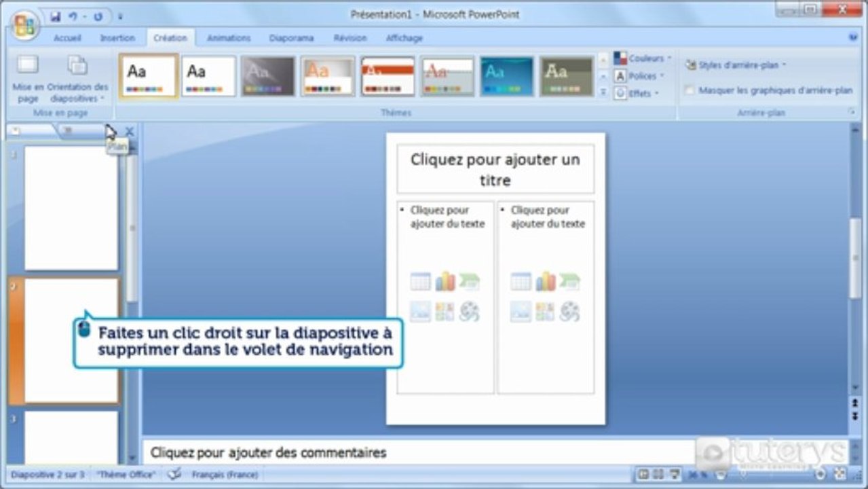Open PowerPoint help question mark

pos(853,38)
